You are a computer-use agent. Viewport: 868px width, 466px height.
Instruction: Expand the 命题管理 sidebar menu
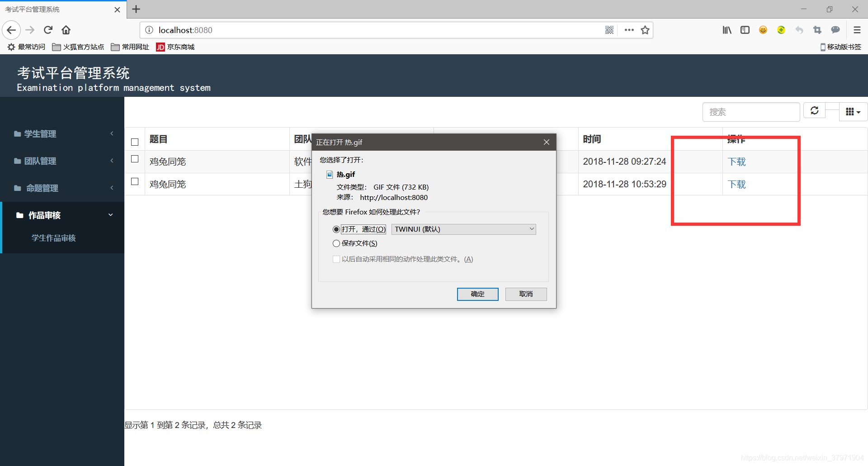(x=62, y=188)
